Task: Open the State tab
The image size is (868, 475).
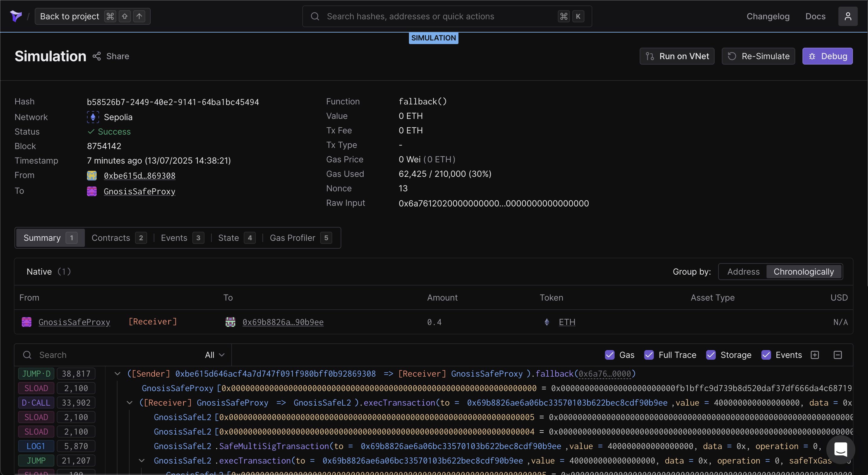Action: pyautogui.click(x=236, y=238)
